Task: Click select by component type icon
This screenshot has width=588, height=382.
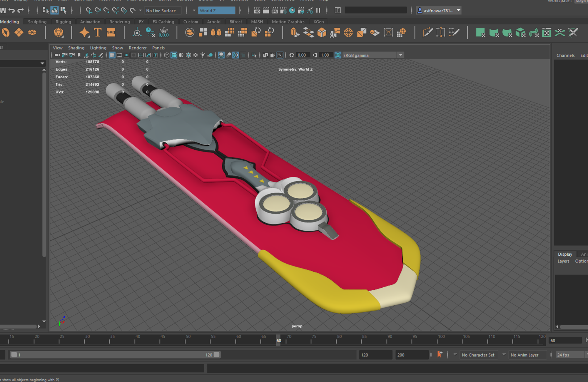Action: (63, 11)
